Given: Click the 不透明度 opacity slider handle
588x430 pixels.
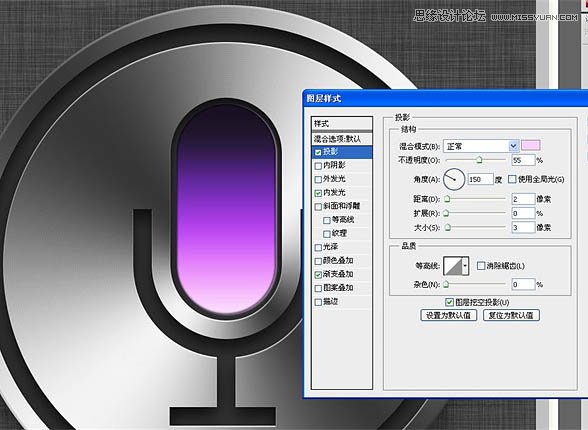Looking at the screenshot, I should (479, 160).
